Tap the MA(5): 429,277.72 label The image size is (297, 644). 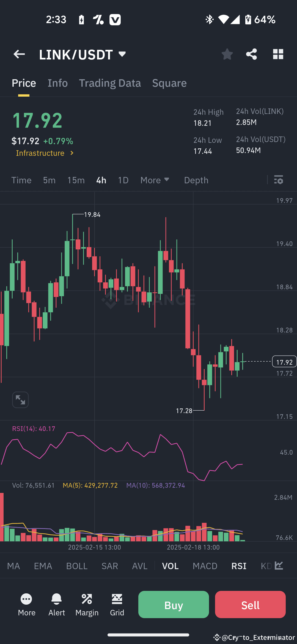click(90, 485)
